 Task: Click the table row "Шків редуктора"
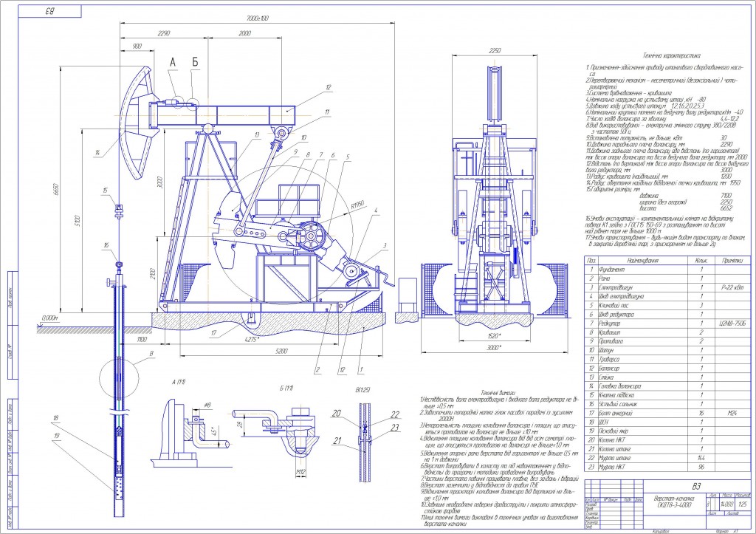click(667, 315)
